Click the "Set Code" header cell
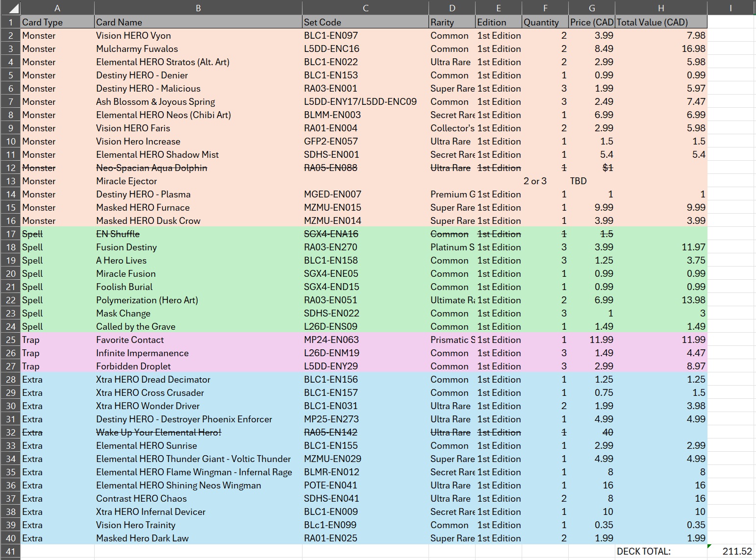This screenshot has height=560, width=756. tap(365, 22)
